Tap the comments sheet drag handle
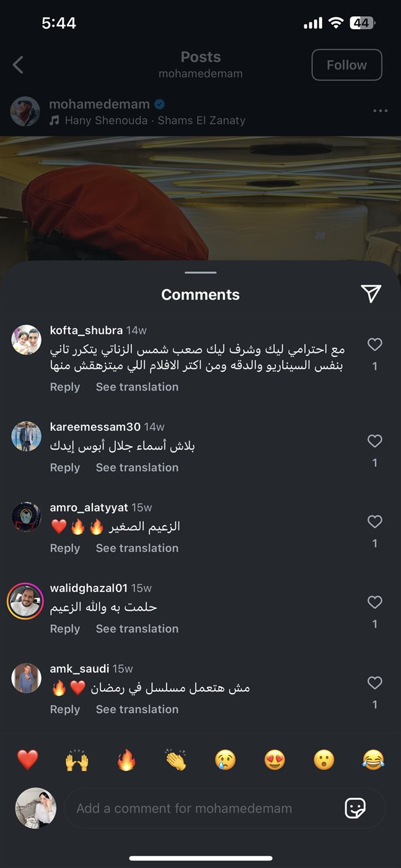The image size is (401, 868). pyautogui.click(x=200, y=272)
